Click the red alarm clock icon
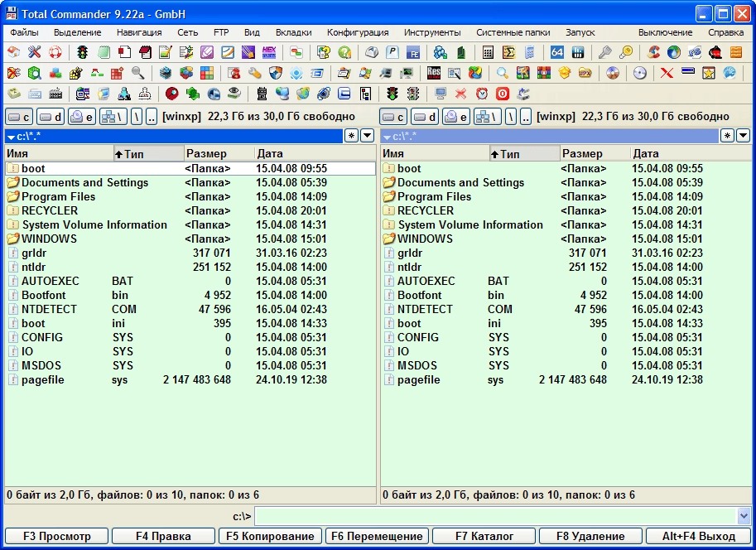Screen dimensions: 756x550 point(482,94)
